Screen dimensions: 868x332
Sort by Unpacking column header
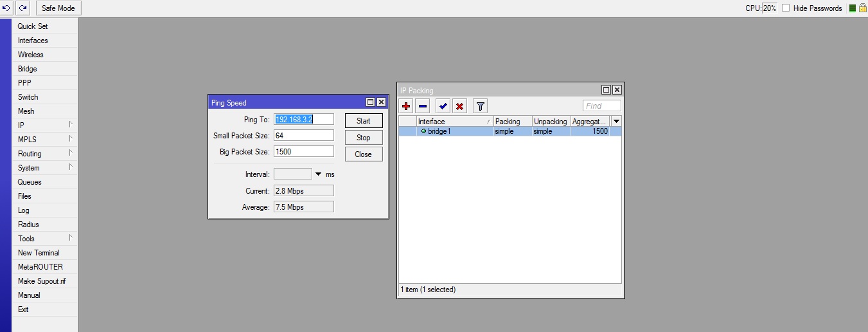click(x=551, y=122)
